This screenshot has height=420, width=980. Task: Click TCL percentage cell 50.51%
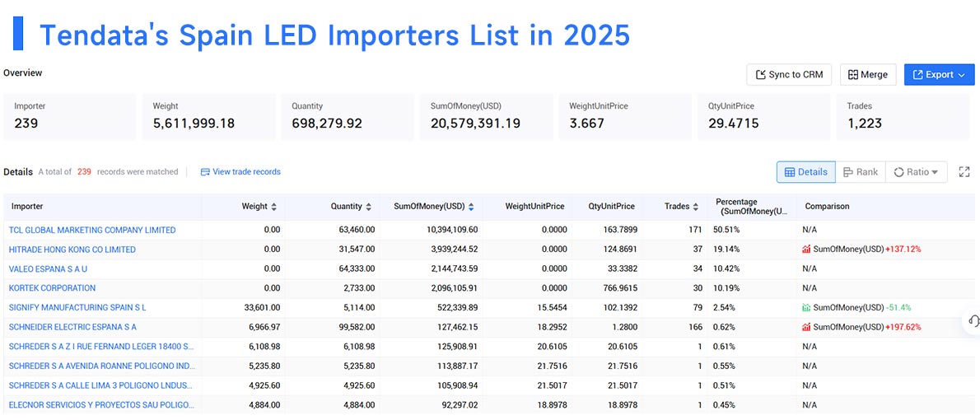[x=726, y=230]
